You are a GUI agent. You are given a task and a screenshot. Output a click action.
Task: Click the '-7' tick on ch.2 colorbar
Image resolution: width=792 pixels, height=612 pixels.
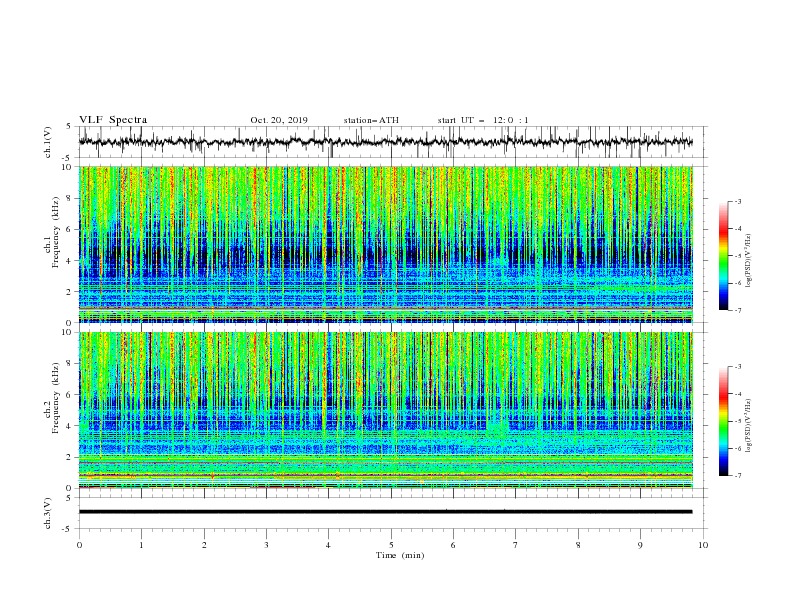[737, 476]
